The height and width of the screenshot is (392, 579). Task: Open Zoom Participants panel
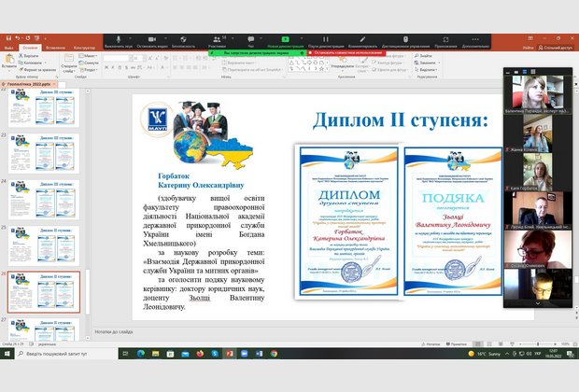click(217, 42)
